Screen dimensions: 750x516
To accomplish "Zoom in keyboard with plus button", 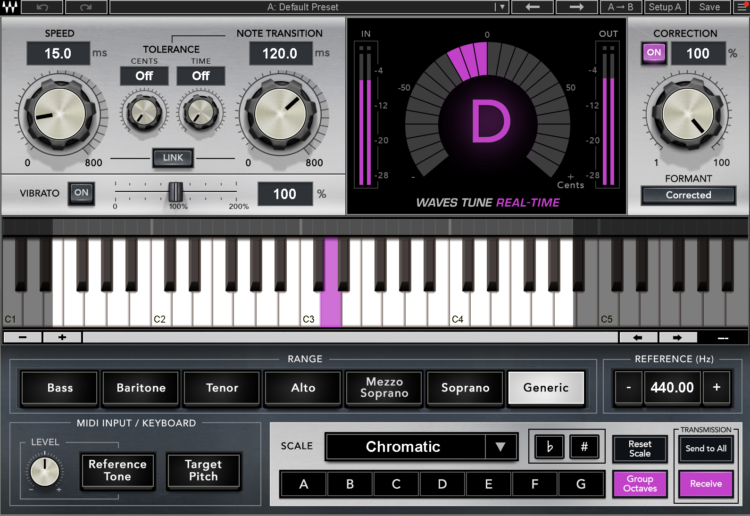I will (62, 337).
